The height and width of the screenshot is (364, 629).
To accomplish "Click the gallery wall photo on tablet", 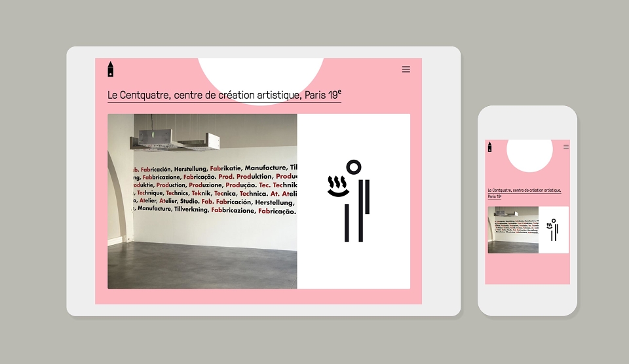I will [x=202, y=201].
